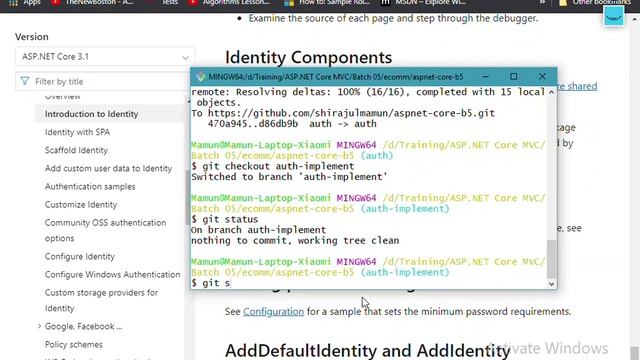Screen dimensions: 640x360
Task: Expand the Google, Facebook node
Action: click(39, 326)
